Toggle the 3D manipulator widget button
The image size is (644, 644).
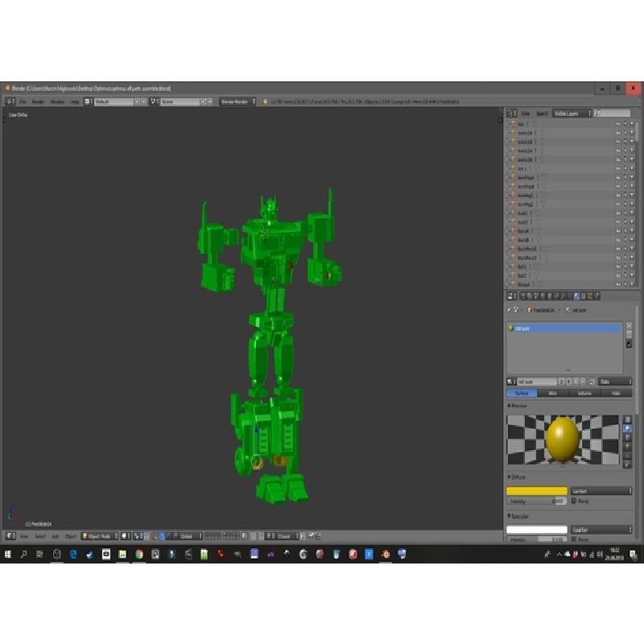(155, 536)
